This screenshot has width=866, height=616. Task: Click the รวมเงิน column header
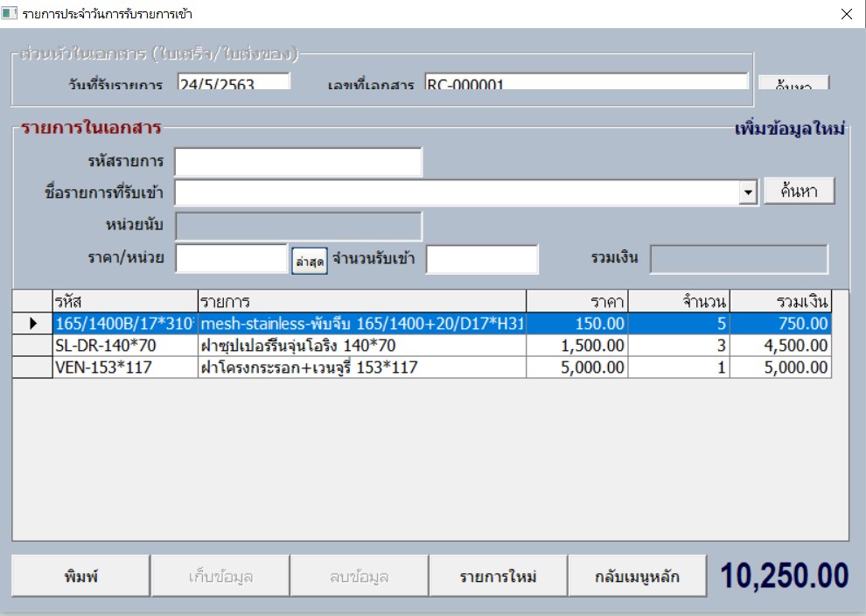click(x=780, y=301)
